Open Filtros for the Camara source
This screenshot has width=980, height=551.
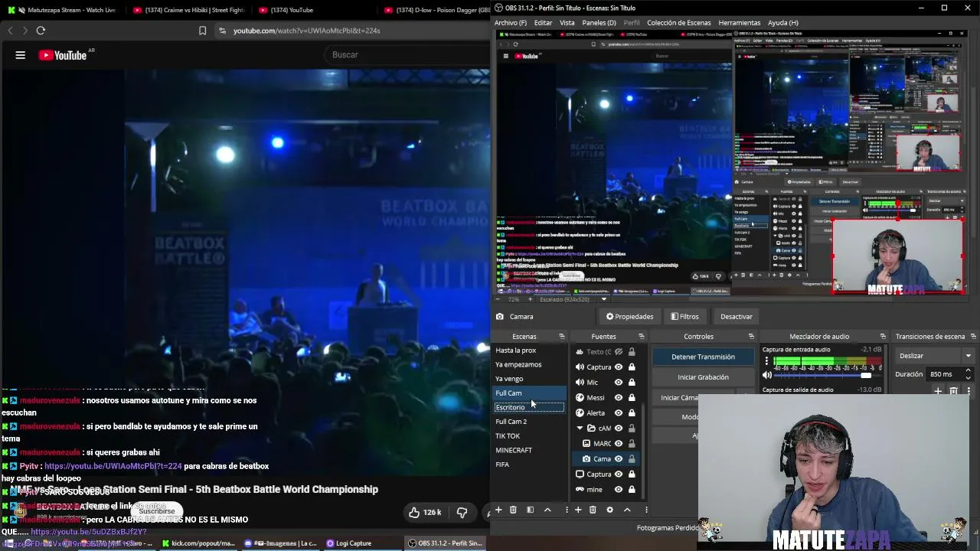684,317
